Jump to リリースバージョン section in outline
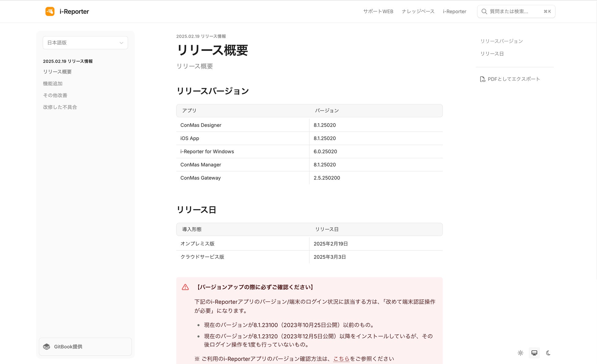 click(501, 41)
